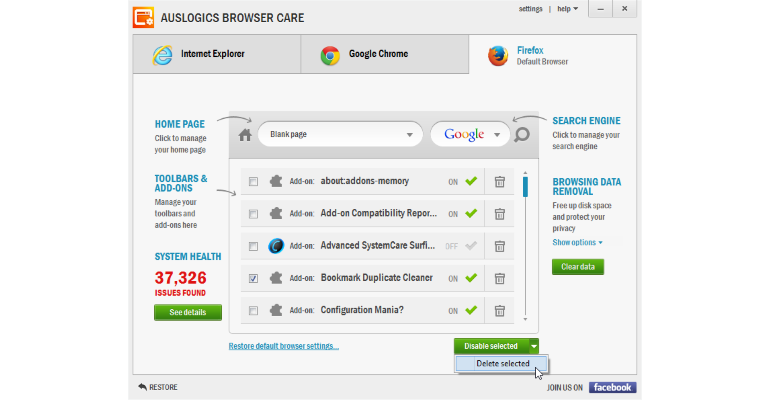Open the help dropdown menu
770x400 pixels.
(568, 9)
